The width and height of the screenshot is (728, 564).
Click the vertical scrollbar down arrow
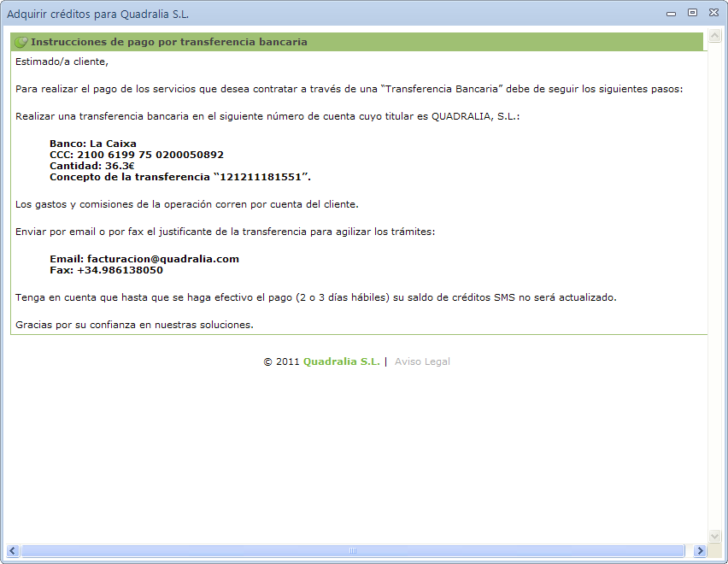click(714, 535)
